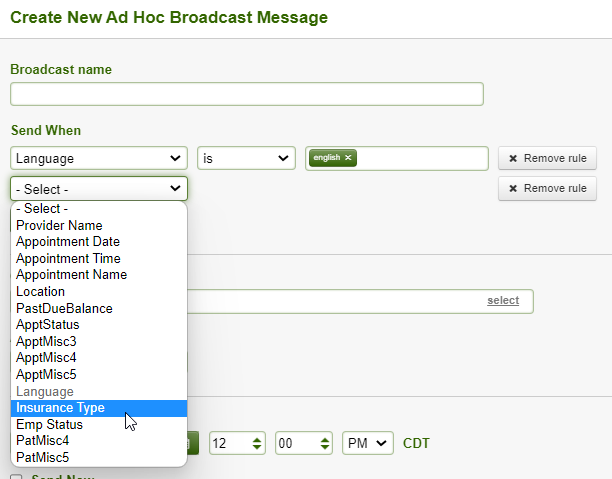Open the PM/AM dropdown
The height and width of the screenshot is (479, 612).
[368, 443]
